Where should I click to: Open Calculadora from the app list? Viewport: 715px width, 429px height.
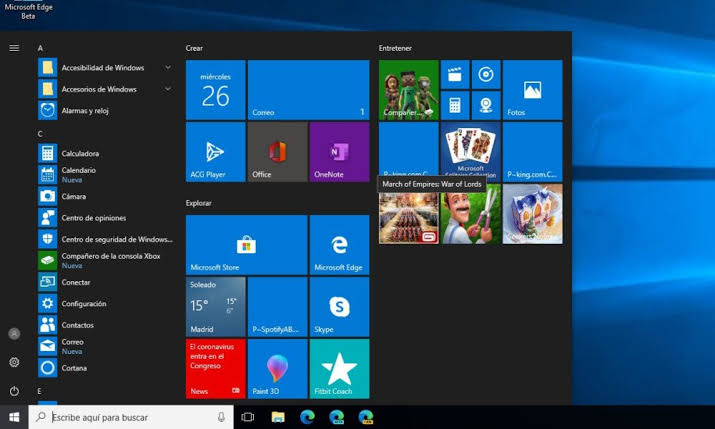pyautogui.click(x=80, y=153)
